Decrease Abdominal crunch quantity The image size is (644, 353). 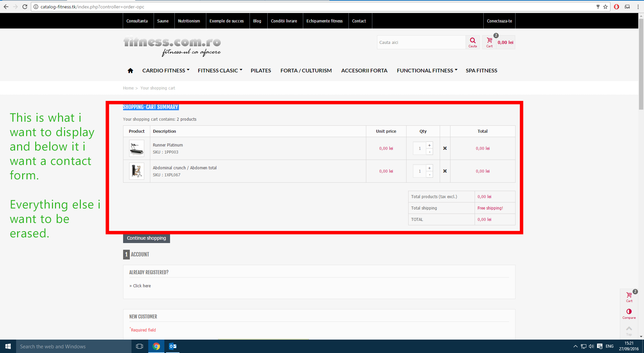click(429, 174)
